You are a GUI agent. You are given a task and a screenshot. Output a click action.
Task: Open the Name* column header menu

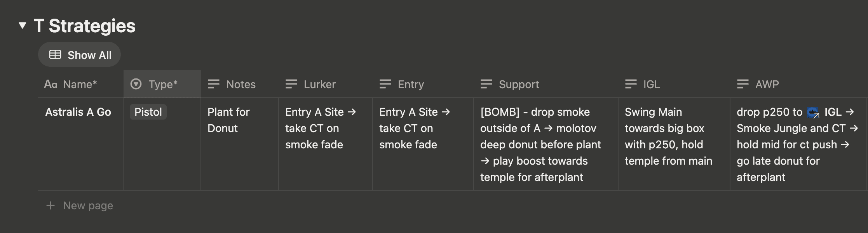coord(81,84)
